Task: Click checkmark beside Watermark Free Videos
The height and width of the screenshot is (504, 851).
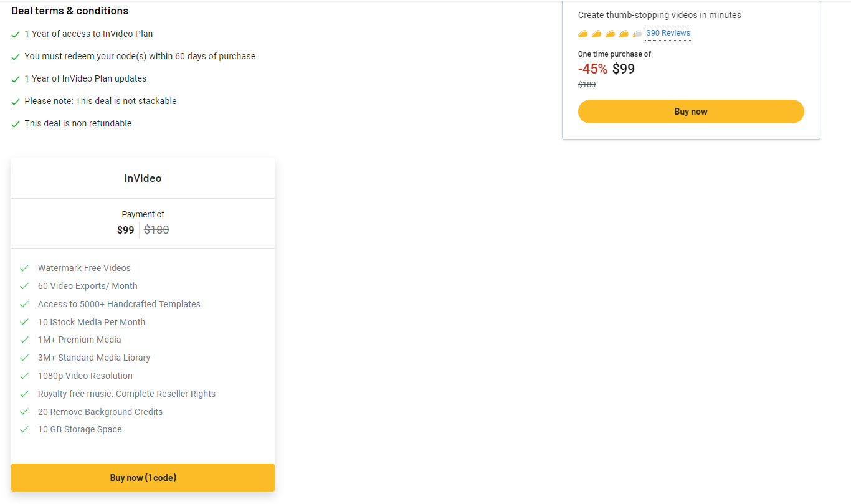Action: [x=24, y=269]
